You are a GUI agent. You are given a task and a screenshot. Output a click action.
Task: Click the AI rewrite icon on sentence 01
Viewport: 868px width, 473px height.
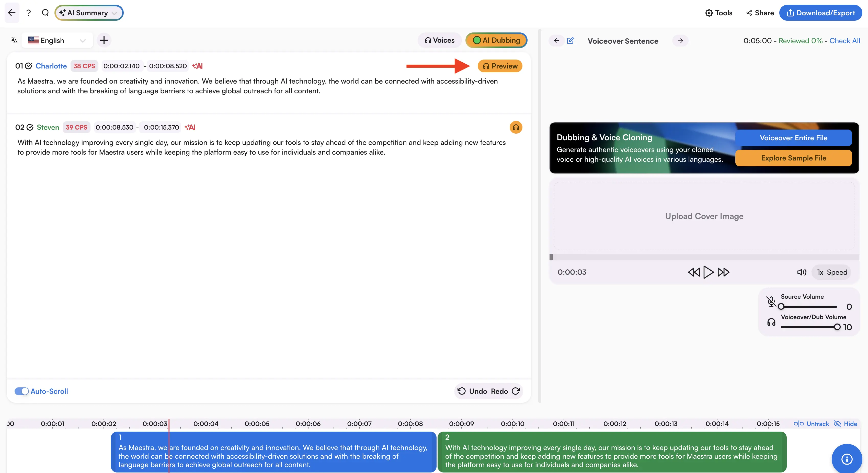coord(198,66)
